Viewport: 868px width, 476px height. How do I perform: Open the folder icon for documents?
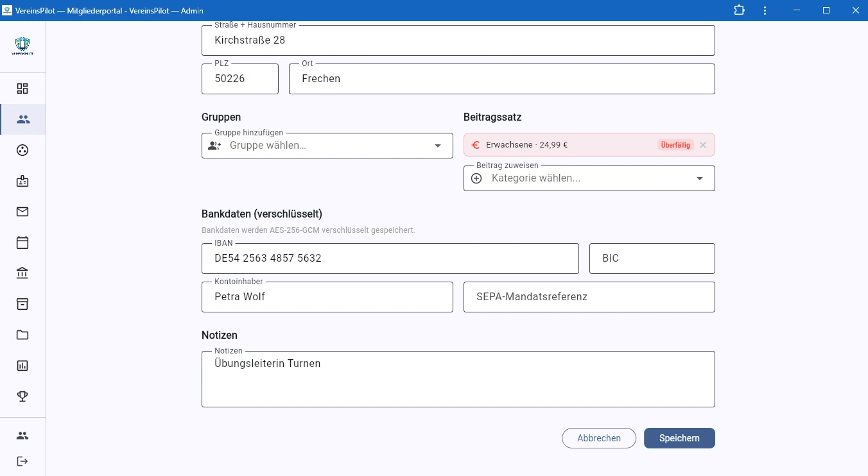22,334
